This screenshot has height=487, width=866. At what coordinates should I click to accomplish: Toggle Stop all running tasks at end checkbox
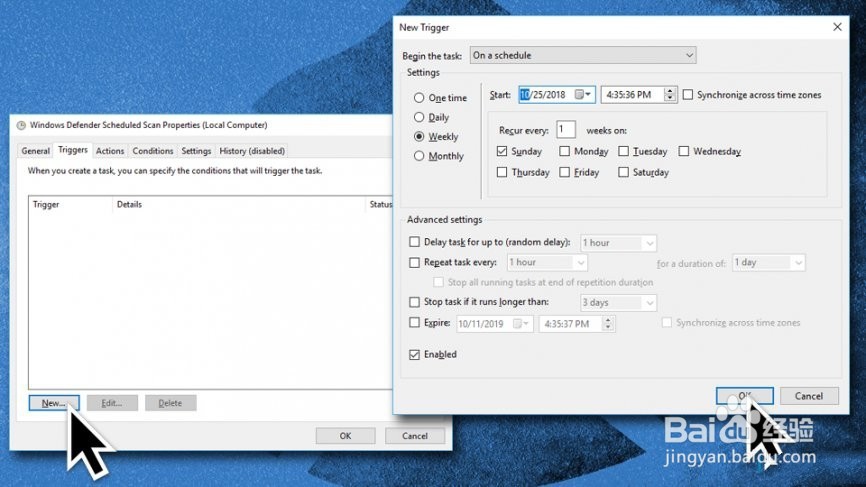click(x=438, y=282)
